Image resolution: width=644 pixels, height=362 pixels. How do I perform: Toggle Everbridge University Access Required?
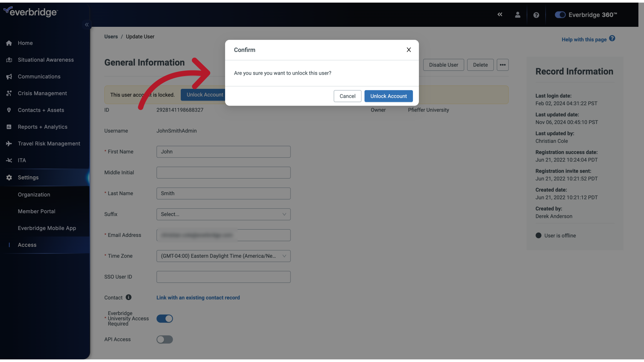[x=164, y=318]
